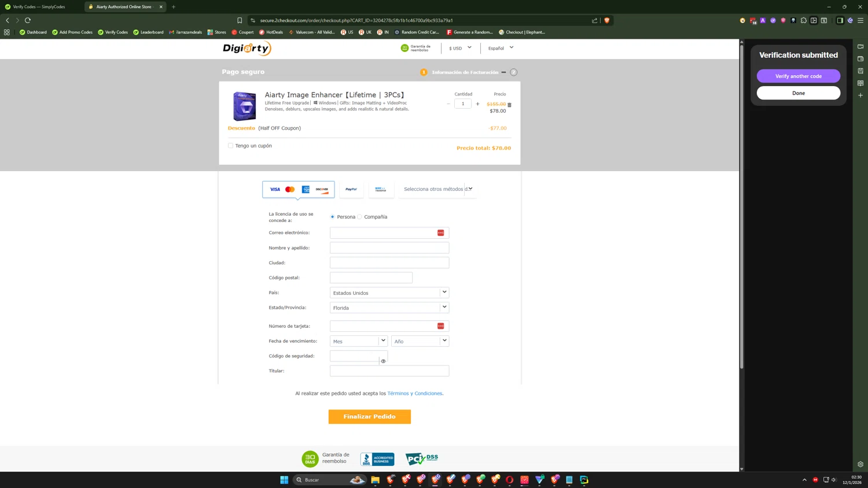Decrease quantity with the minus button
Viewport: 868px width, 488px height.
[x=448, y=104]
